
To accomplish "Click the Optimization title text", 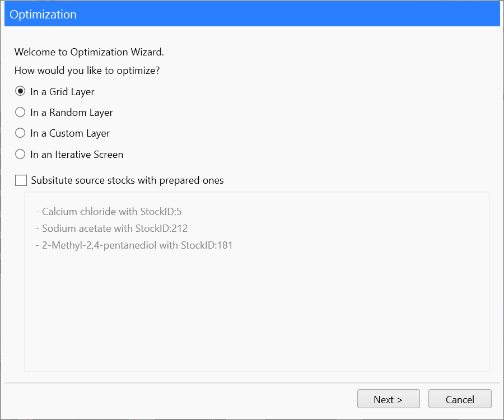I will point(43,15).
